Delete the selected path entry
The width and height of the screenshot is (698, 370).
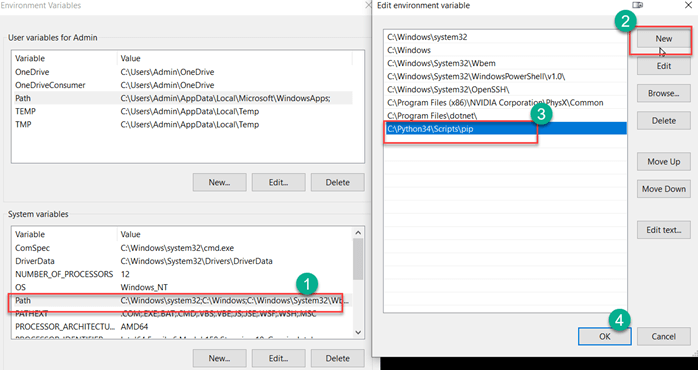[663, 121]
